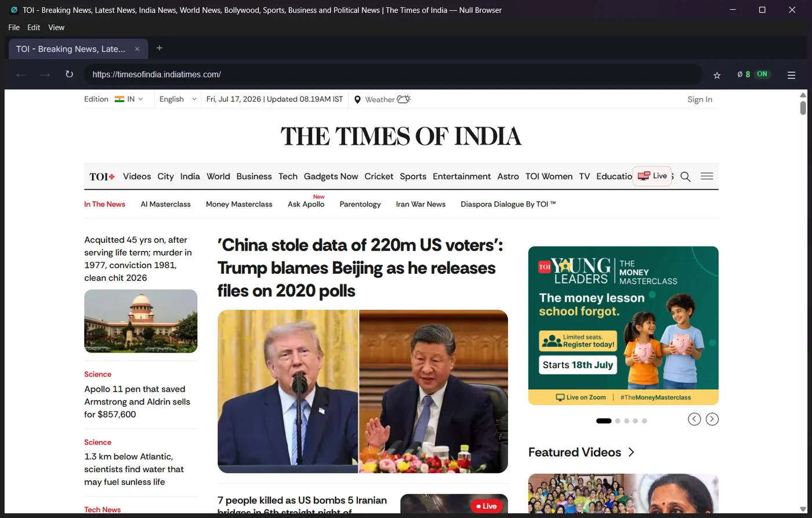The height and width of the screenshot is (518, 812).
Task: Open the Parentology link
Action: tap(360, 204)
